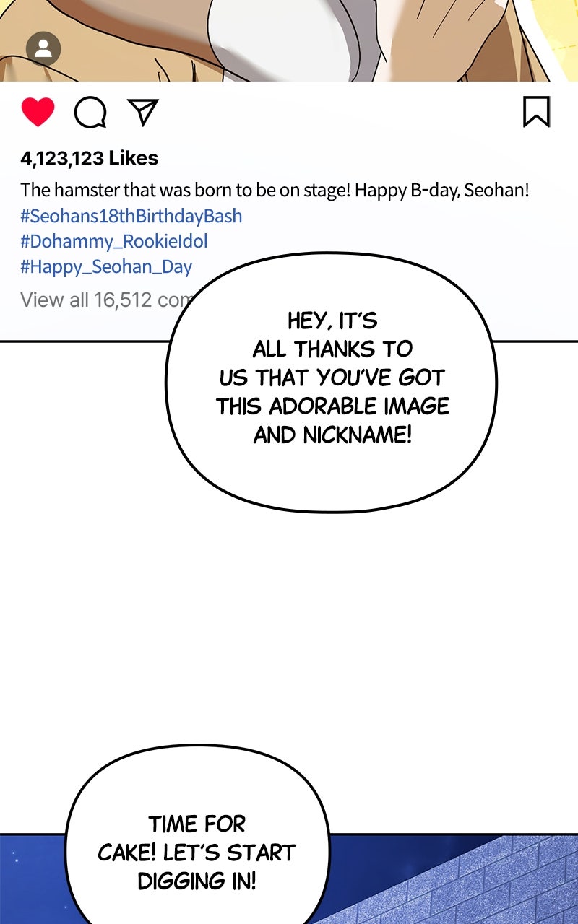Viewport: 578px width, 924px height.
Task: Click the profile avatar icon on the photo
Action: [x=43, y=49]
